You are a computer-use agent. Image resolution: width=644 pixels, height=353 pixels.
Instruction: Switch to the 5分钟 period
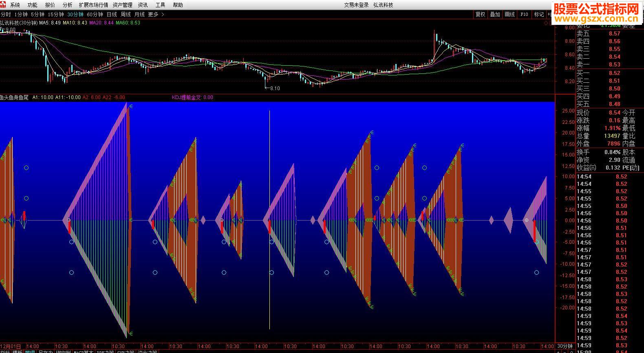point(37,14)
